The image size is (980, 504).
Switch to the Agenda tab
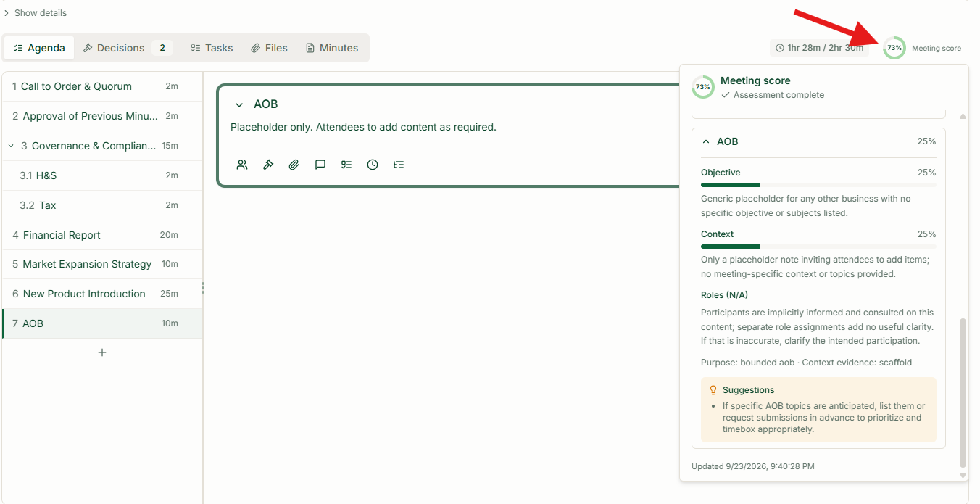[x=39, y=48]
